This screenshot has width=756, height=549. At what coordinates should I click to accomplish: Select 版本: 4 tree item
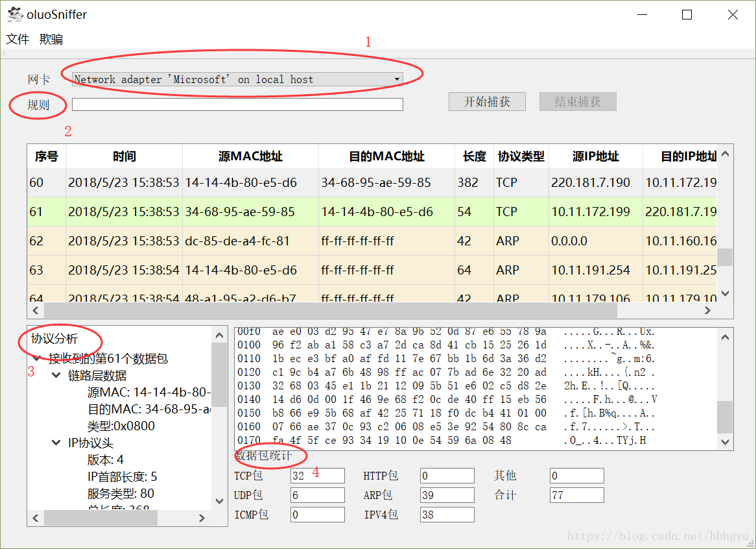pos(106,459)
